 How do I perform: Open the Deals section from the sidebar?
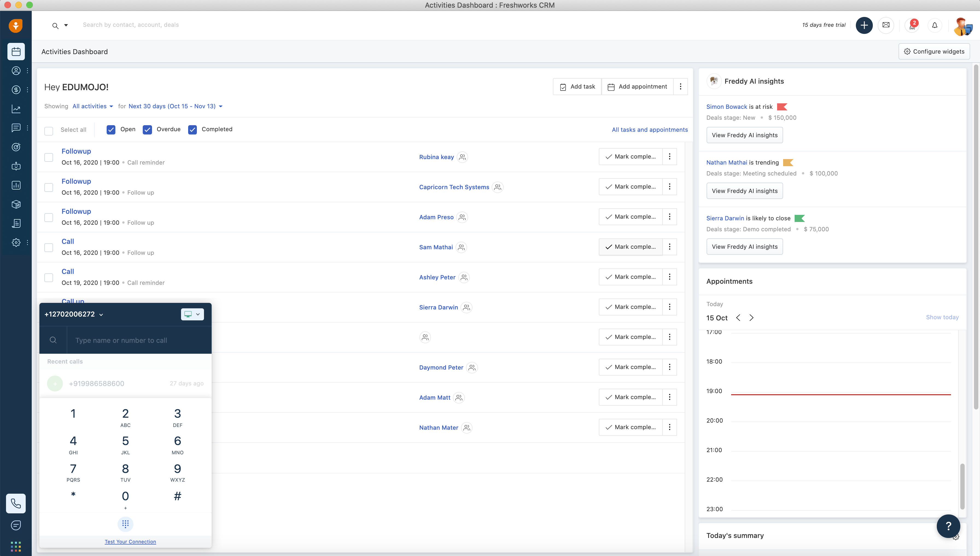(16, 90)
